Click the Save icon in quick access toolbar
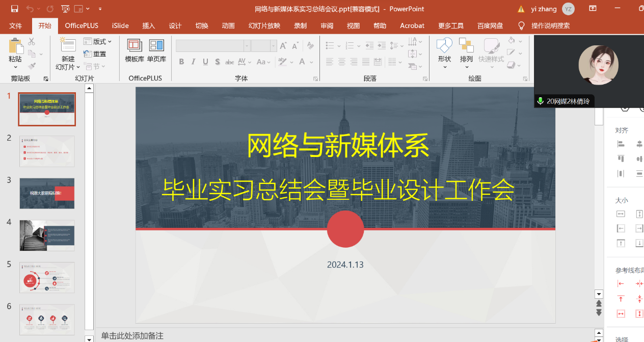 [x=14, y=9]
